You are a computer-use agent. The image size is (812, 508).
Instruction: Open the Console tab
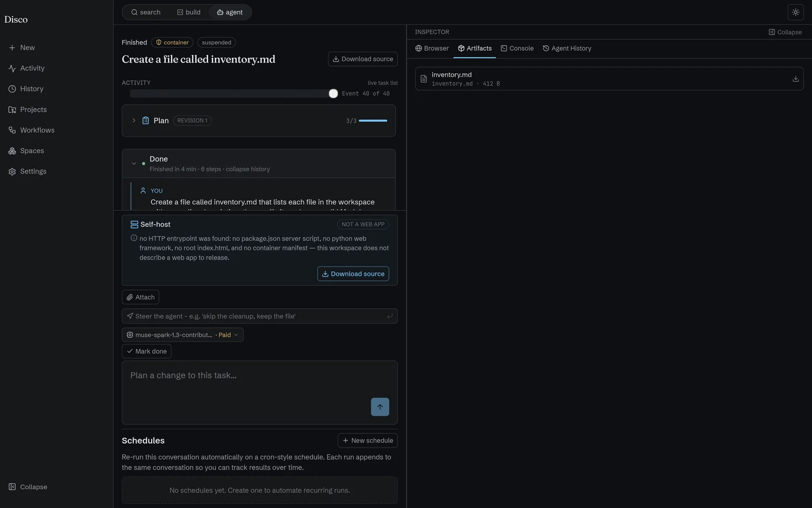(x=517, y=48)
